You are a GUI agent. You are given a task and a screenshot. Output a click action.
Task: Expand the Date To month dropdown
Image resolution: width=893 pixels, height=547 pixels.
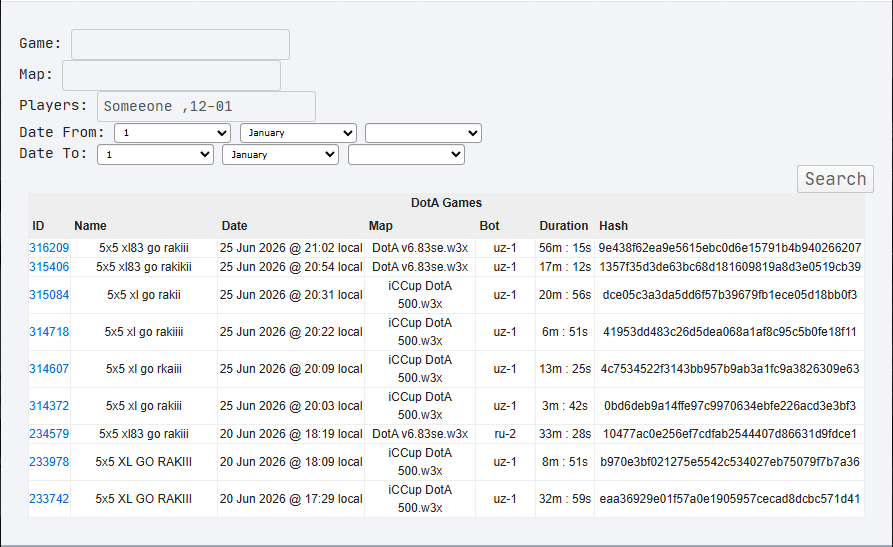280,154
